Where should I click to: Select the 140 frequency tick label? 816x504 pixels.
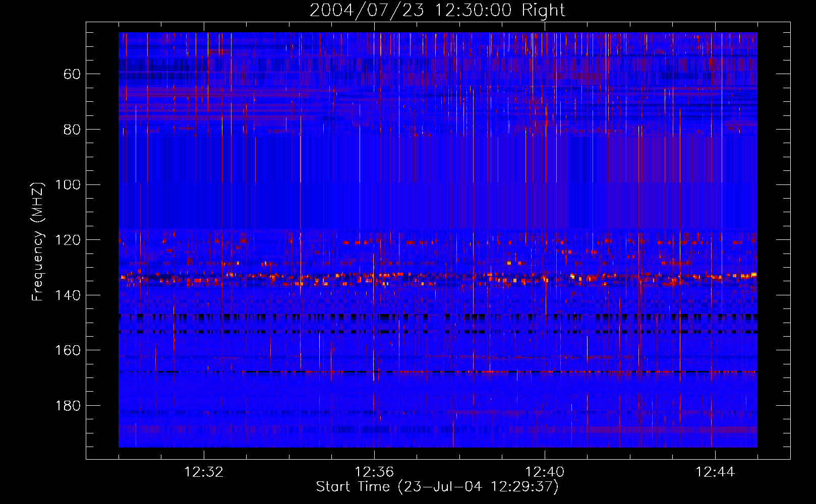click(x=68, y=295)
